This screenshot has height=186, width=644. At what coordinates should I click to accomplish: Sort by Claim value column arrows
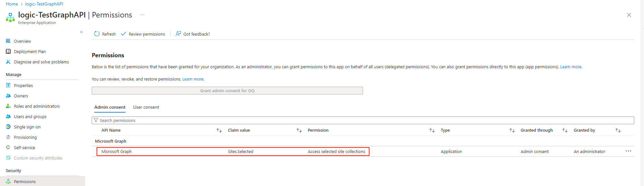(x=299, y=130)
